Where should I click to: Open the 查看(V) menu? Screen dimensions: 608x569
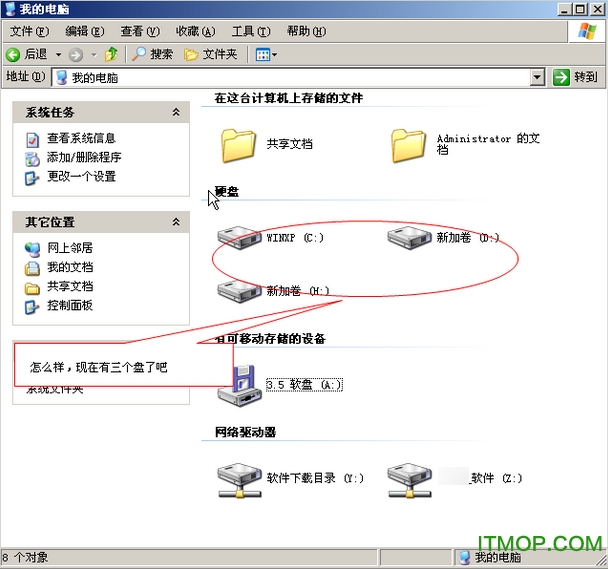coord(140,31)
